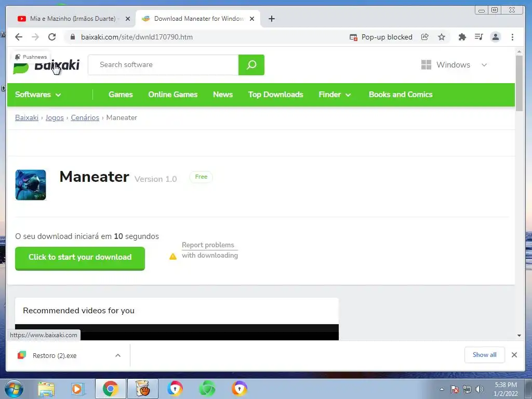This screenshot has height=399, width=532.
Task: Click the forward navigation arrow
Action: coord(35,37)
